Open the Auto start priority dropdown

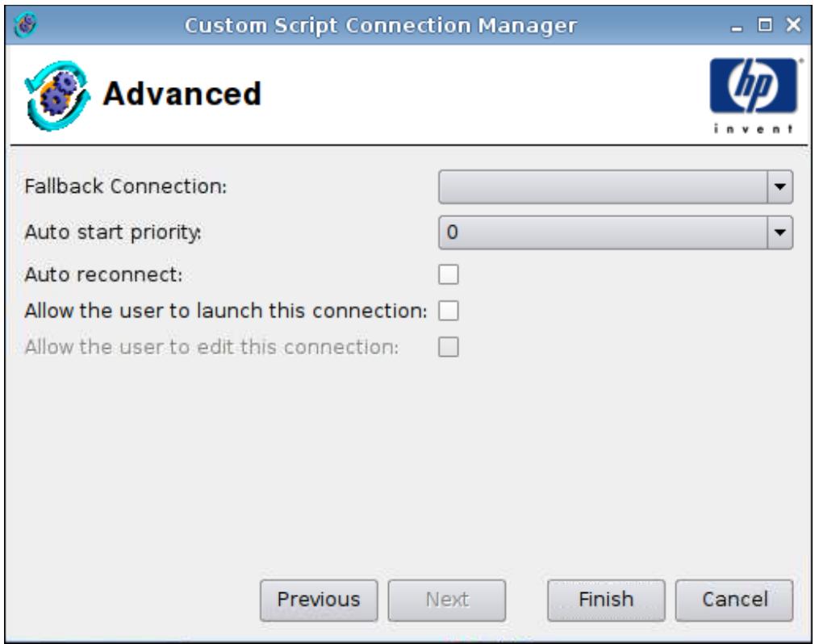click(616, 232)
